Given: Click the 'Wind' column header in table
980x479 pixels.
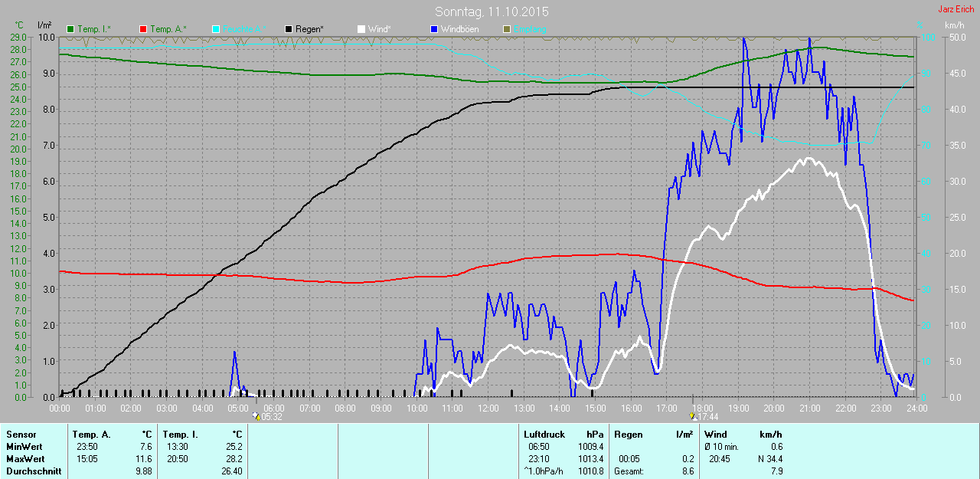Looking at the screenshot, I should point(716,435).
